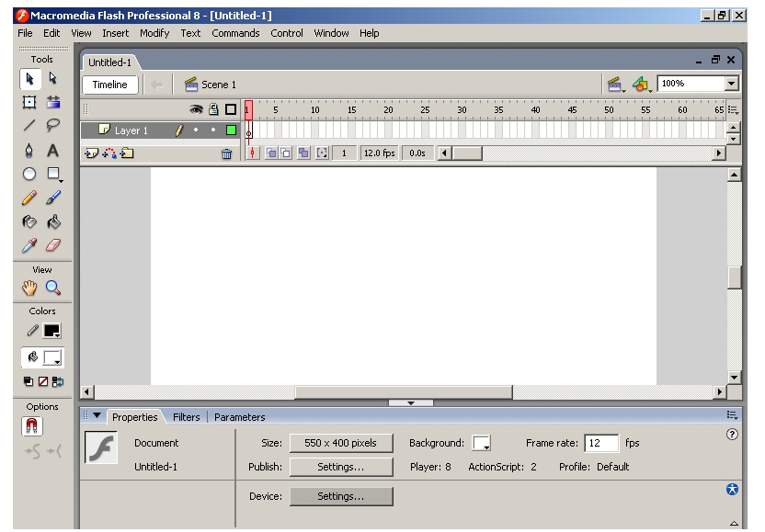
Task: Collapse the Properties panel lower section arrow
Action: pyautogui.click(x=734, y=523)
